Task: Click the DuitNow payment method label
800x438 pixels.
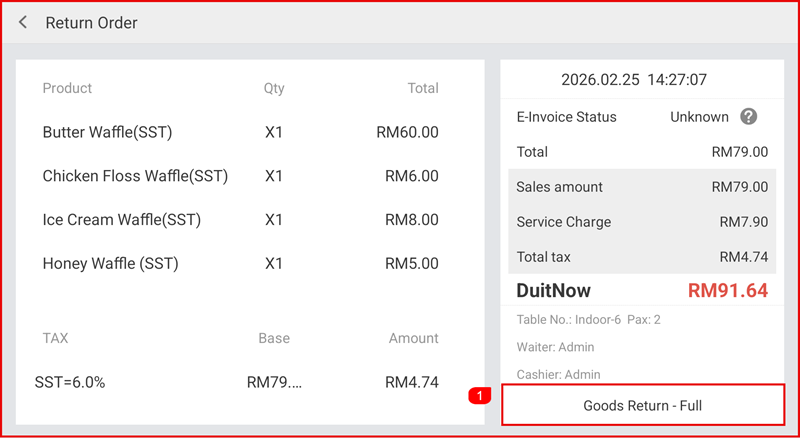Action: coord(553,291)
